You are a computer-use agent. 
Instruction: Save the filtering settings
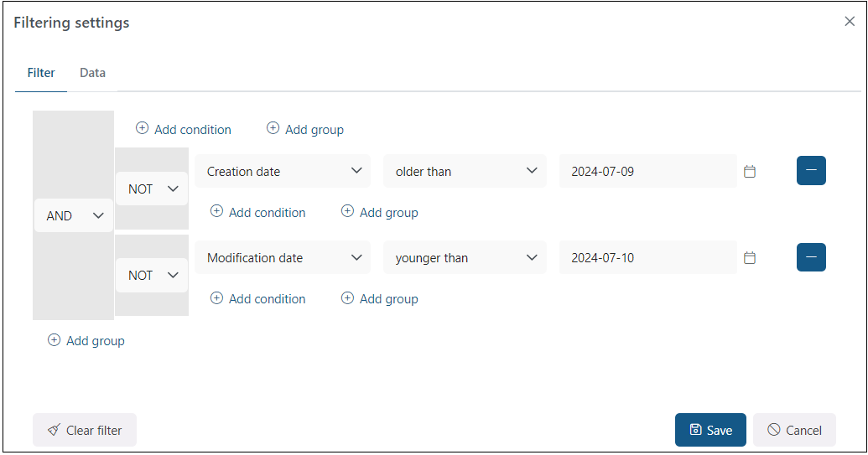point(710,430)
